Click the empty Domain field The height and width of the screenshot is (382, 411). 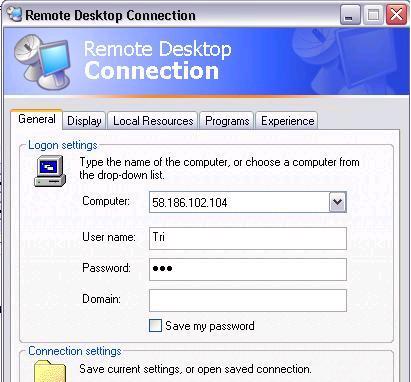tap(248, 300)
